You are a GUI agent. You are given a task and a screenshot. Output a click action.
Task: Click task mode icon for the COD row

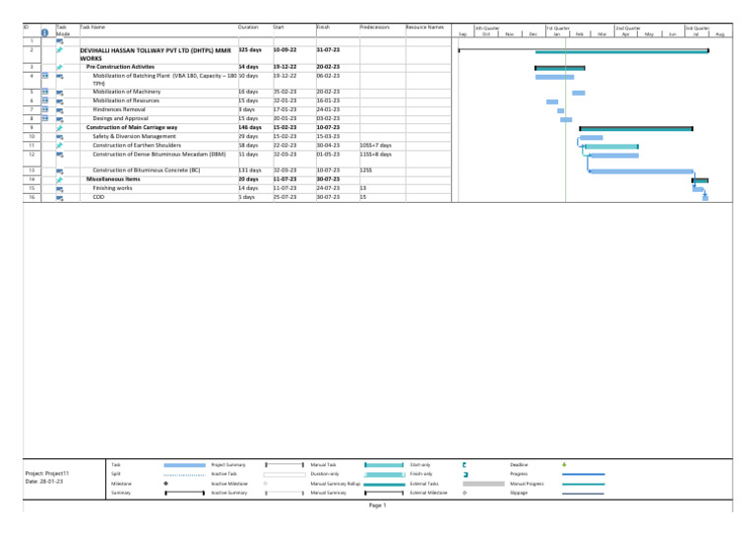(60, 198)
